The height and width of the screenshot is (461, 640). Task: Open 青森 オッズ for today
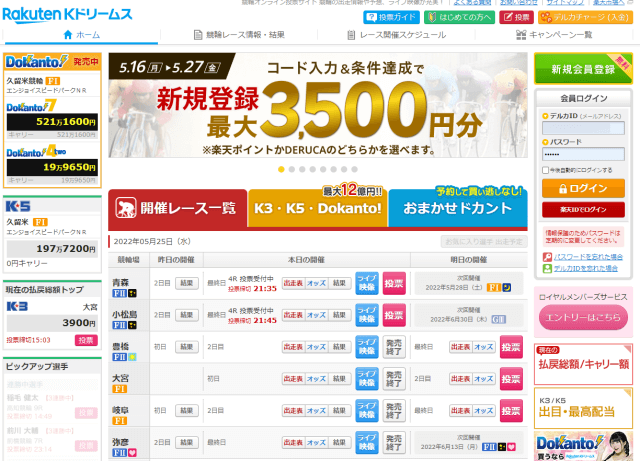tap(316, 283)
